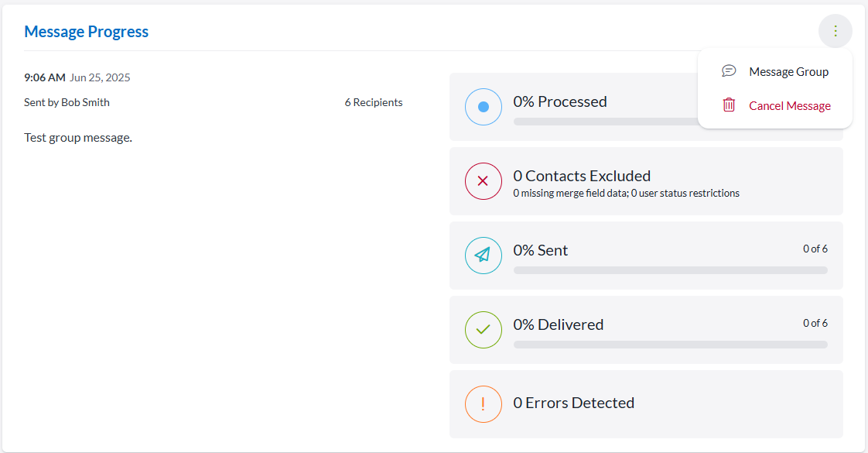This screenshot has width=868, height=453.
Task: Click the Test group message text
Action: [x=78, y=138]
